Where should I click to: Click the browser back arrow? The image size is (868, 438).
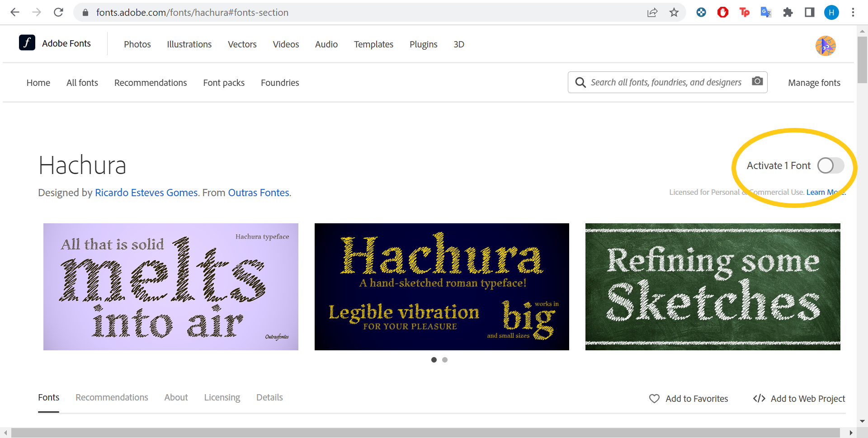(x=15, y=12)
